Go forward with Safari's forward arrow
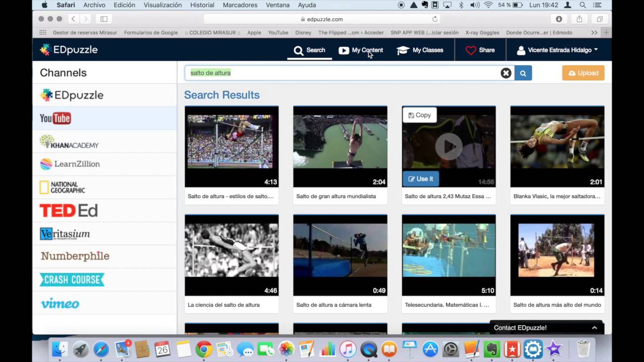This screenshot has width=644, height=362. click(86, 19)
